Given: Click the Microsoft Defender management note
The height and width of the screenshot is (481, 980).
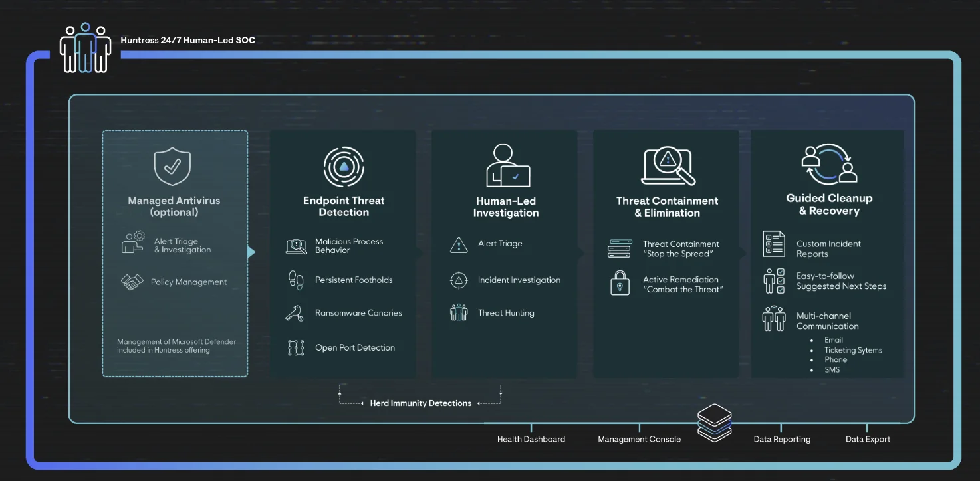Looking at the screenshot, I should 176,346.
